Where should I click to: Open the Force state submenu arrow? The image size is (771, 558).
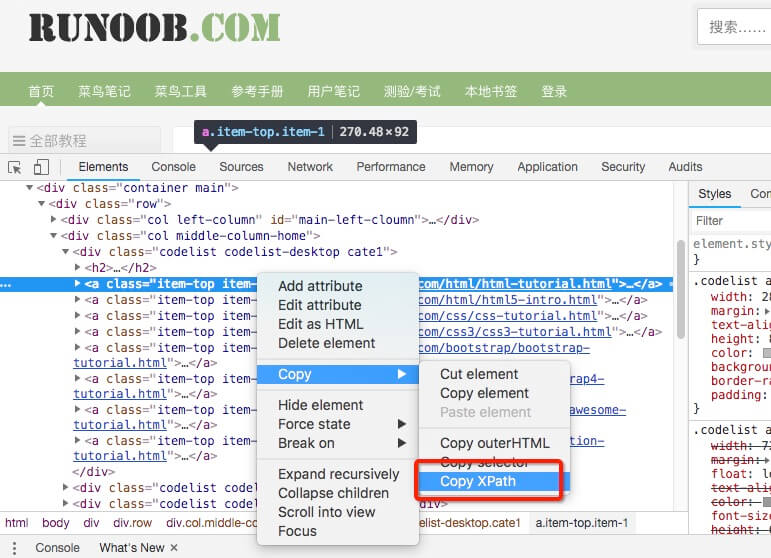pyautogui.click(x=402, y=424)
